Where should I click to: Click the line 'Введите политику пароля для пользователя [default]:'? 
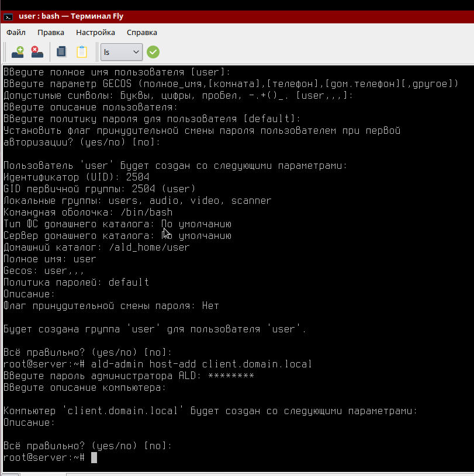click(152, 119)
